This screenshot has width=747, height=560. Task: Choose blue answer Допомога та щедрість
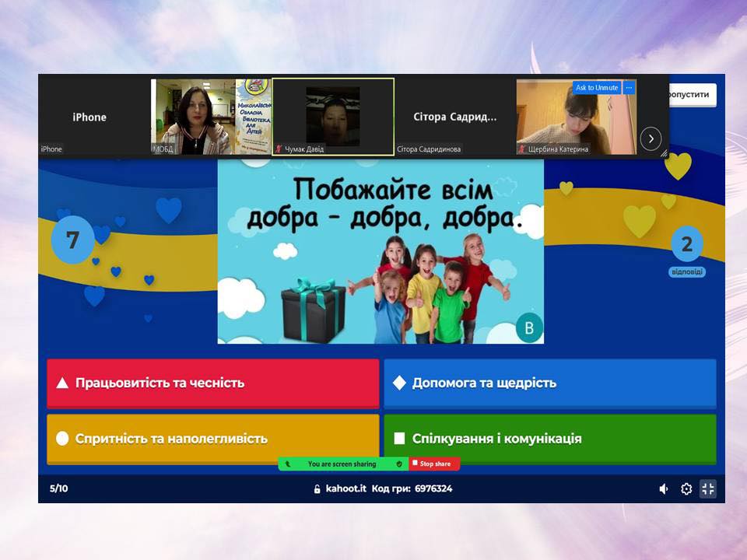[549, 383]
